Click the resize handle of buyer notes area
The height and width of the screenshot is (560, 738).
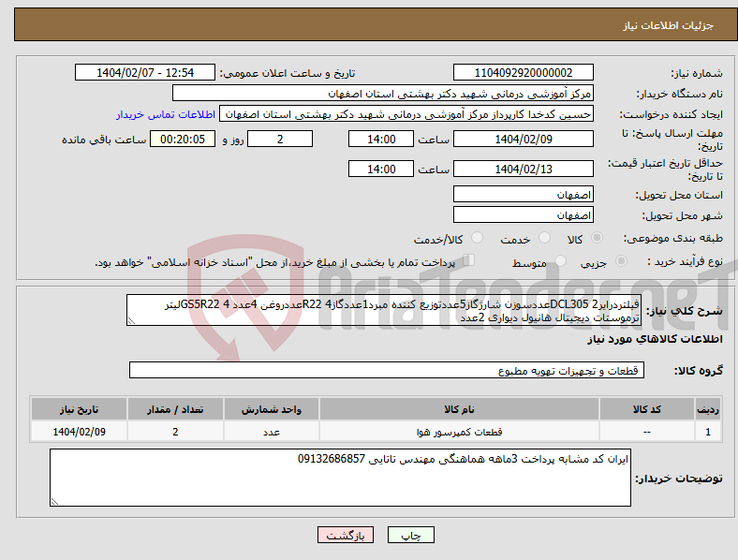54,502
